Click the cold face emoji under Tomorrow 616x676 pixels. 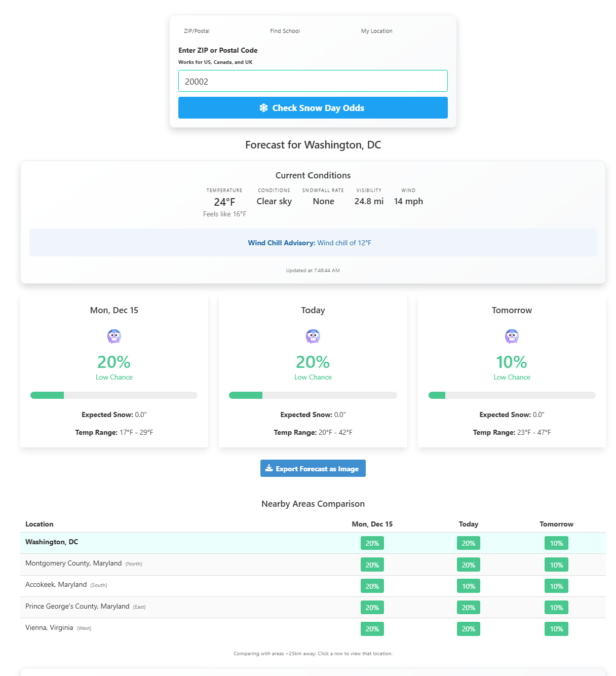[512, 336]
